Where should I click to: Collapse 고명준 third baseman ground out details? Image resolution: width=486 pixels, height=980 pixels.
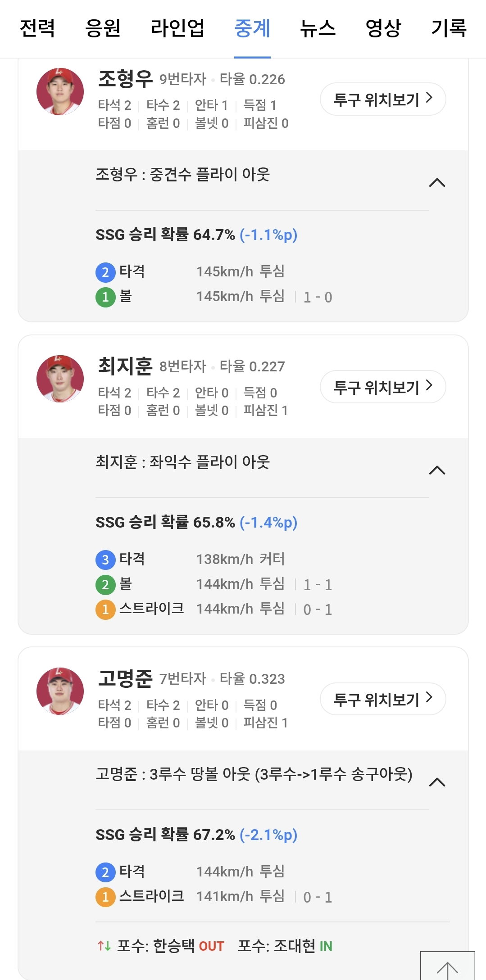(437, 782)
